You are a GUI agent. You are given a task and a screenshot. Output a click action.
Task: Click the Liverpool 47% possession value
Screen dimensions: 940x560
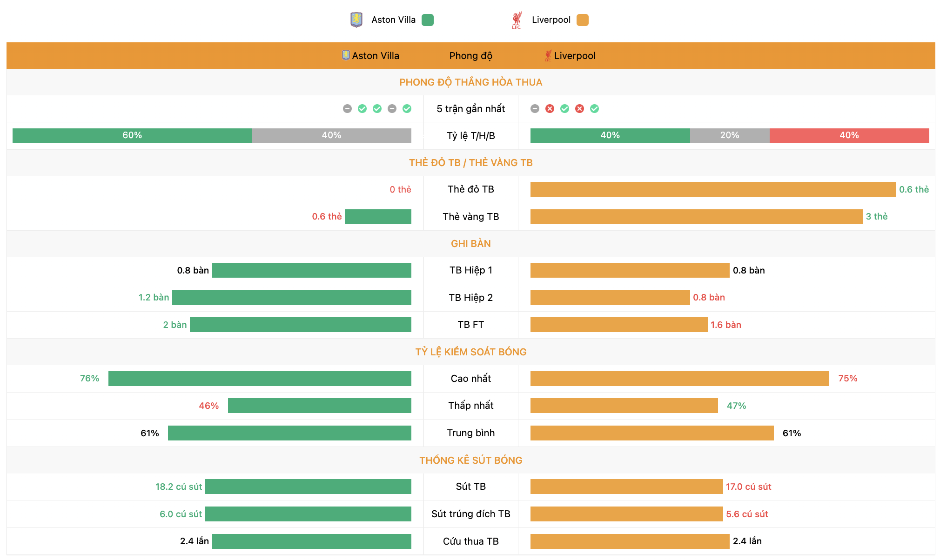[736, 406]
